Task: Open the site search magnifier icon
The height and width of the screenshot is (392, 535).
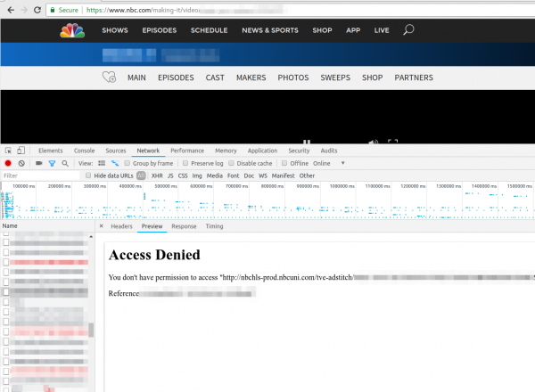Action: (408, 30)
